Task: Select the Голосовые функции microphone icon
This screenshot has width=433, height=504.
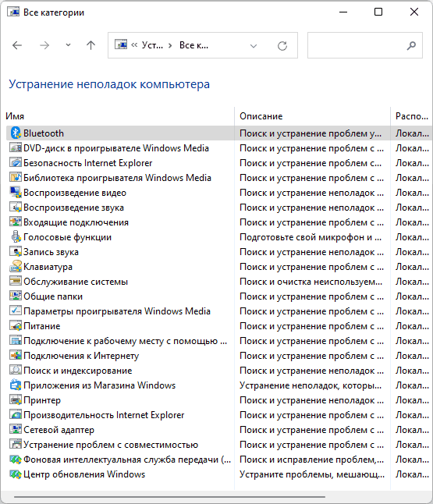Action: tap(16, 237)
